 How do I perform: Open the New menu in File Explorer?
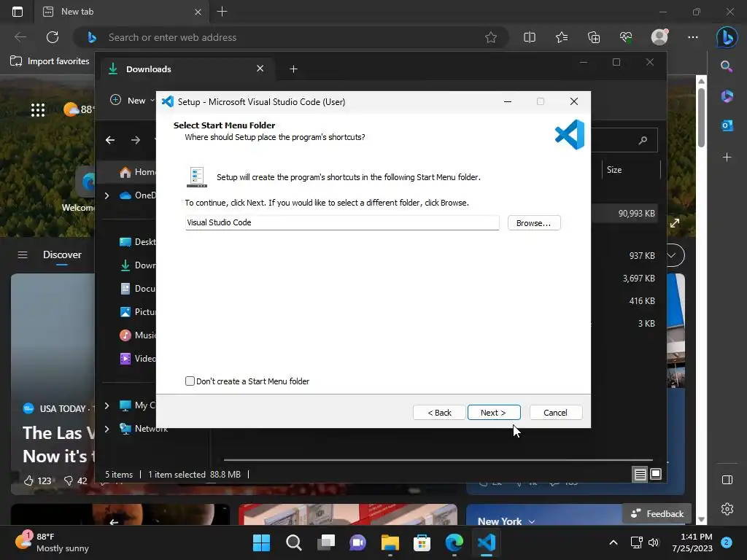(133, 101)
